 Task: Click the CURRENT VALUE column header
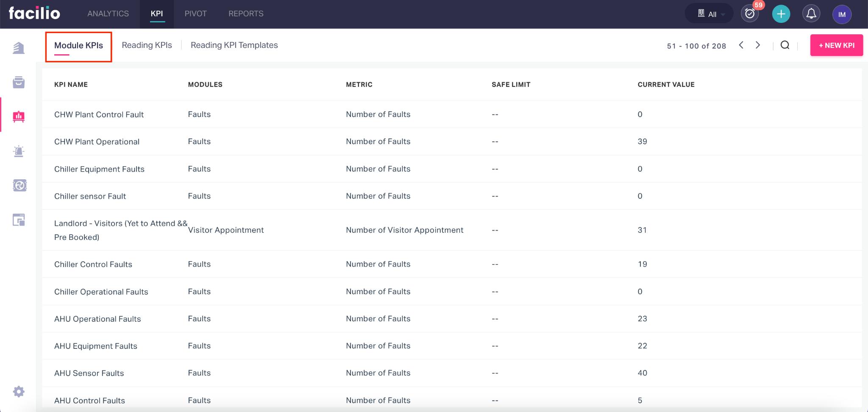(666, 84)
